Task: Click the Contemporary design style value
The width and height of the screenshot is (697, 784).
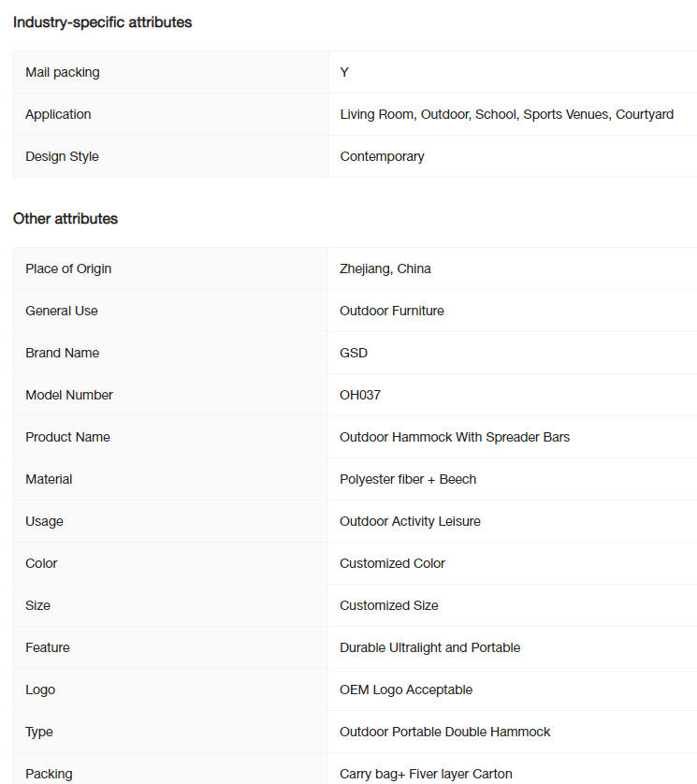Action: coord(382,156)
